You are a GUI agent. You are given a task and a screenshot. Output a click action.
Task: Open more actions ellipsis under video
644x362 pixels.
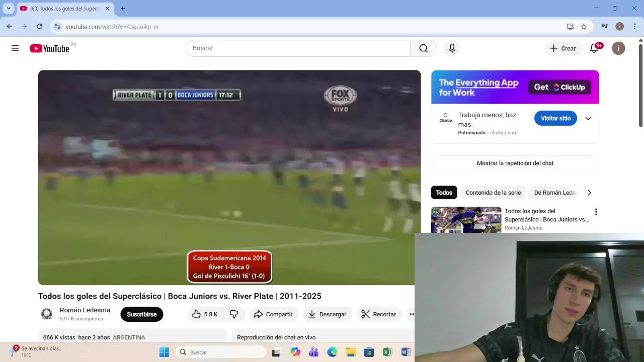coord(412,314)
